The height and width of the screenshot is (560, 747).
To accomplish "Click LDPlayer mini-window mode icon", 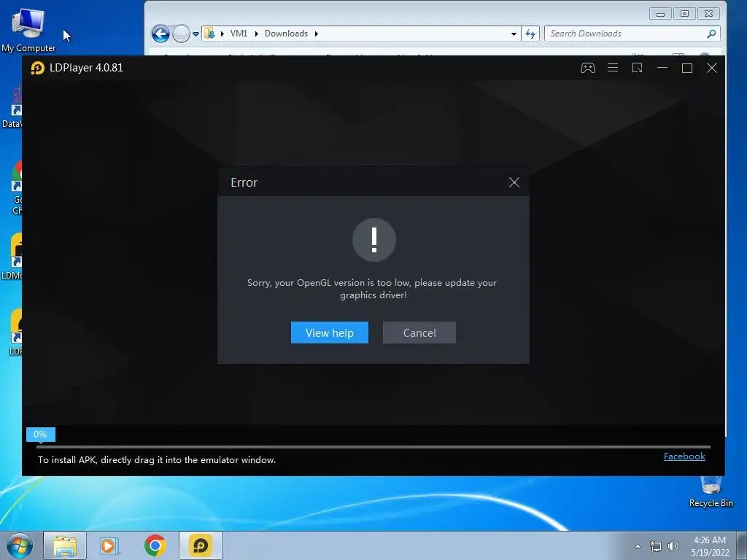I will (x=637, y=68).
